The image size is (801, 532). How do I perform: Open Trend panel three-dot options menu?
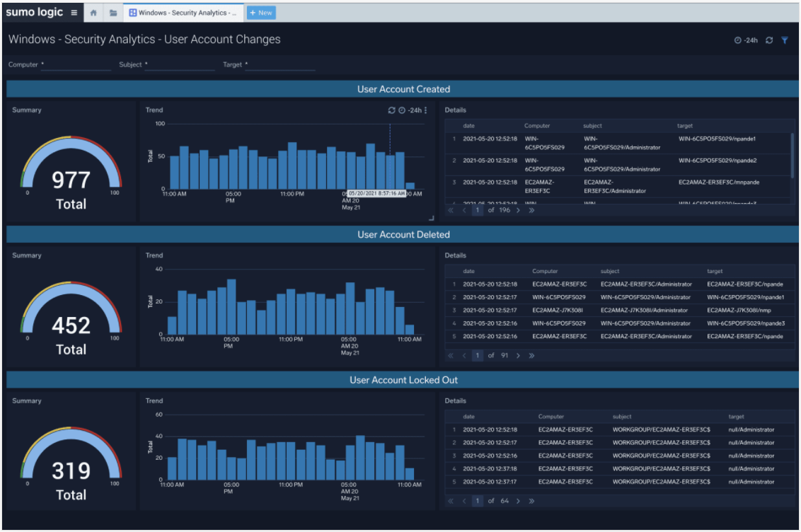click(x=425, y=110)
